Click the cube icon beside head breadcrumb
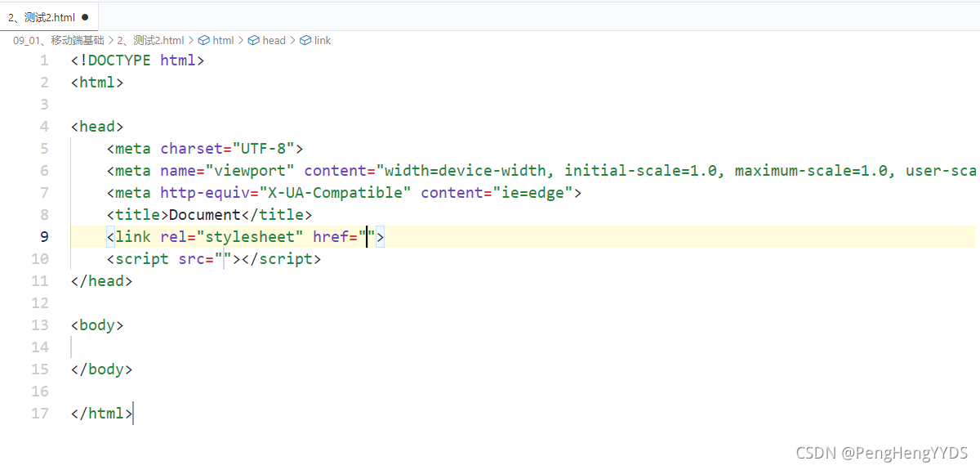This screenshot has width=980, height=470. tap(254, 40)
